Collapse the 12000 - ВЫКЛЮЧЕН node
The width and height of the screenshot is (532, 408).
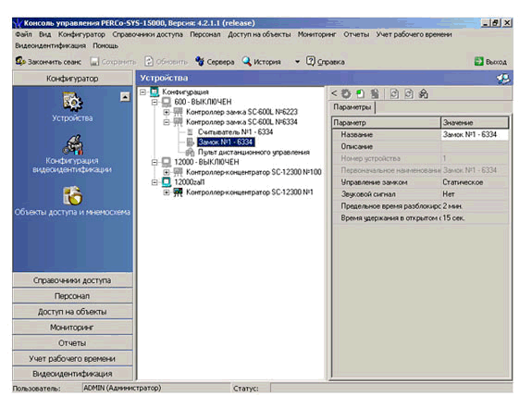155,162
